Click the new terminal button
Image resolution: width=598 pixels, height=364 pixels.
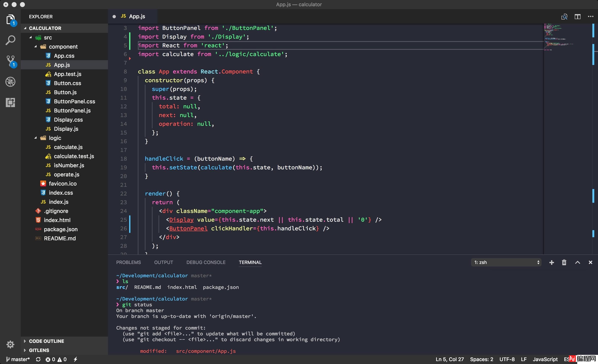(551, 262)
